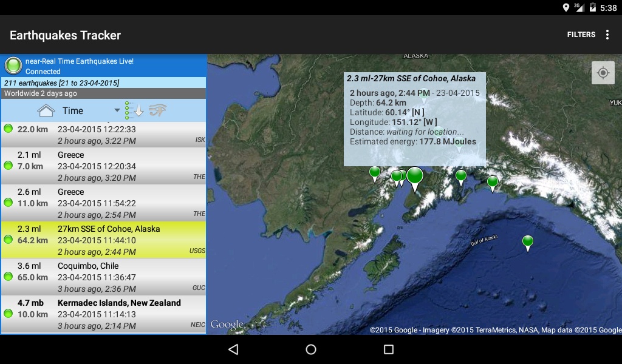This screenshot has width=622, height=364.
Task: Tap the westernmost green map marker
Action: [374, 174]
